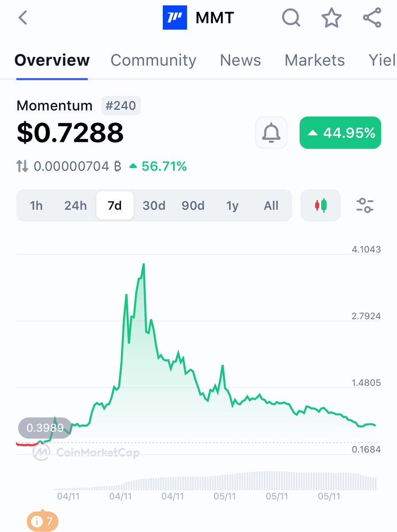
Task: Tap the back arrow icon
Action: [x=23, y=18]
